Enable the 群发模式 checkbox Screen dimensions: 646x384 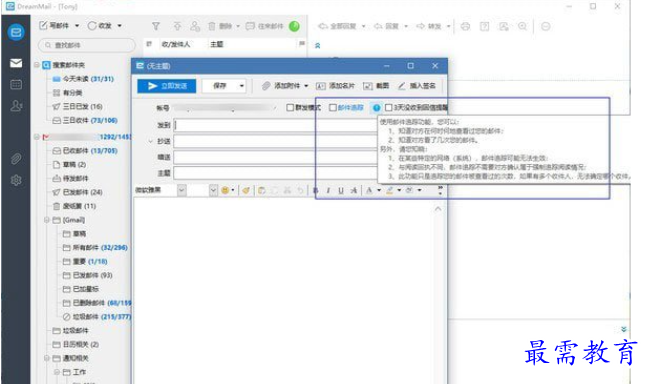290,108
